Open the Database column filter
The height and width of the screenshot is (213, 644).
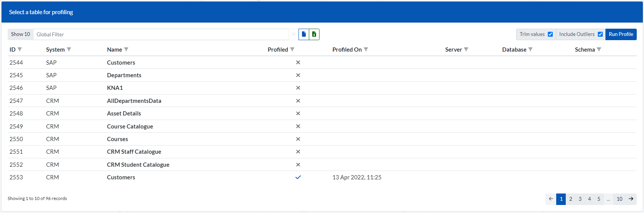click(531, 49)
